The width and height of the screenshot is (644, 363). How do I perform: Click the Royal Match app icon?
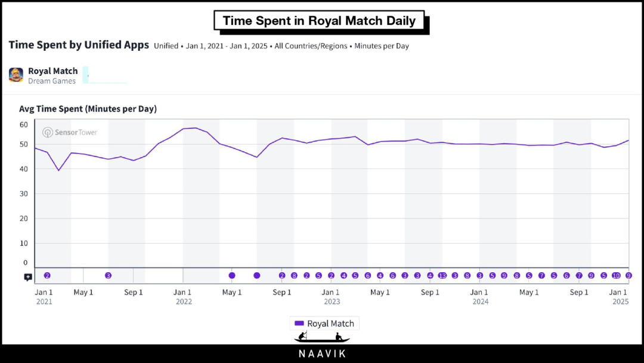click(16, 75)
